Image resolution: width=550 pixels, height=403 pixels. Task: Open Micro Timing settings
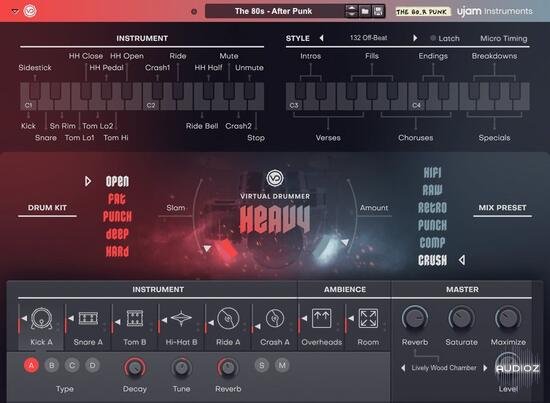(504, 38)
